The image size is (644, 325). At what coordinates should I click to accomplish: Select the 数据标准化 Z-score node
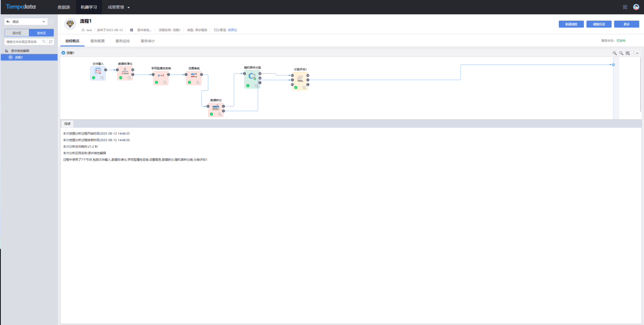[125, 71]
